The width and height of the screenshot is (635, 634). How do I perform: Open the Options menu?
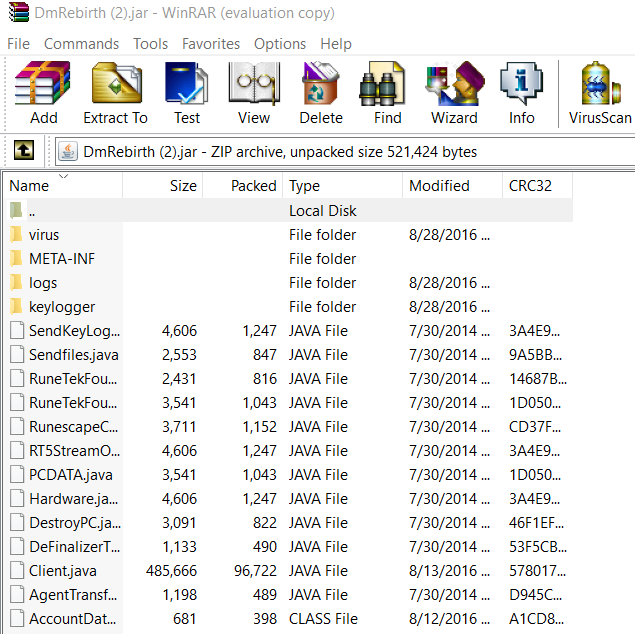pyautogui.click(x=280, y=43)
